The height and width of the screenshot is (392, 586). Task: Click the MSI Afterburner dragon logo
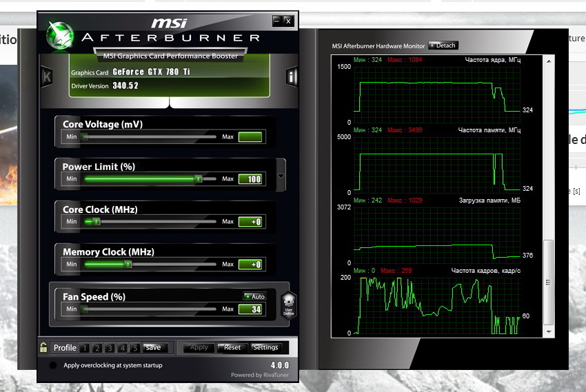pyautogui.click(x=60, y=37)
